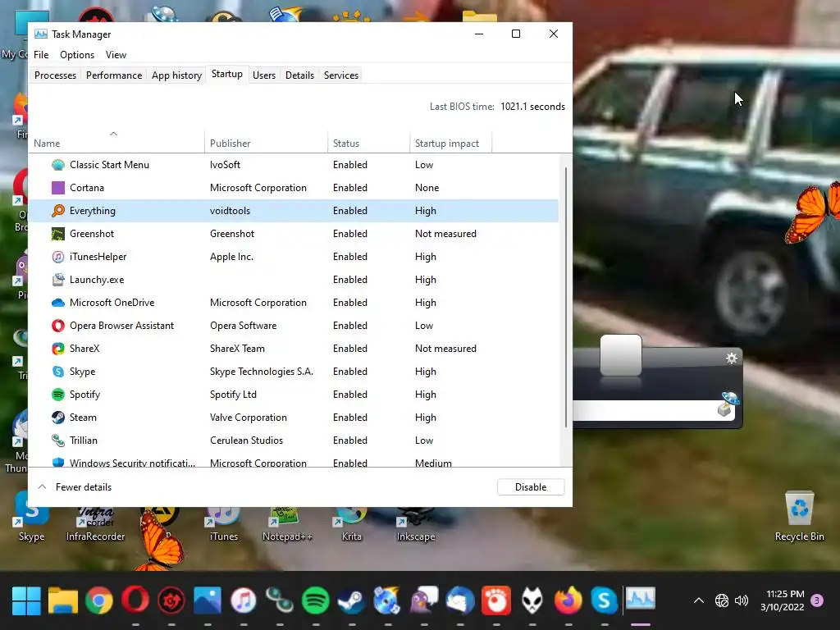Image resolution: width=840 pixels, height=630 pixels.
Task: Open Steam from the taskbar
Action: (x=351, y=600)
